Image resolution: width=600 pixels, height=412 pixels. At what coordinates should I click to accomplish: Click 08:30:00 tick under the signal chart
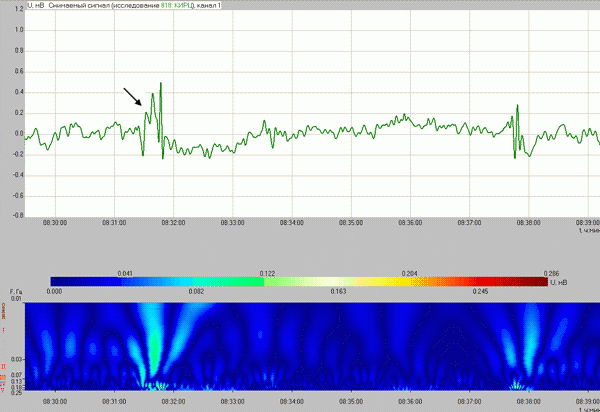pos(55,223)
